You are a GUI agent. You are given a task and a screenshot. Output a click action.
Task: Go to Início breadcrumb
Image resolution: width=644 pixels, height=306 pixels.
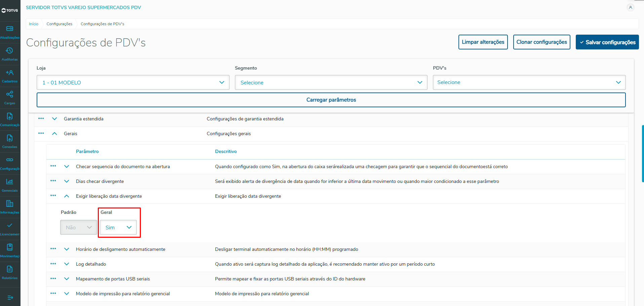[x=34, y=24]
